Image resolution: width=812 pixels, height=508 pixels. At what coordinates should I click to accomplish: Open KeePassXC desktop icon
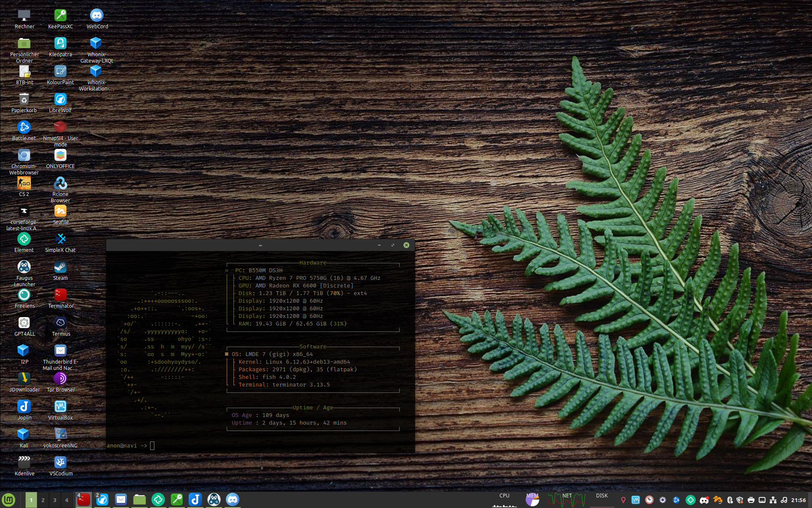coord(60,16)
